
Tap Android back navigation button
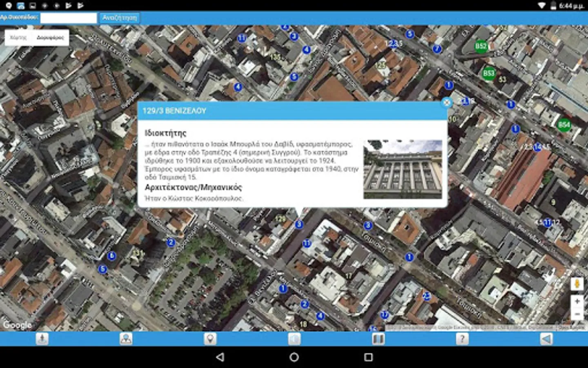(x=220, y=357)
